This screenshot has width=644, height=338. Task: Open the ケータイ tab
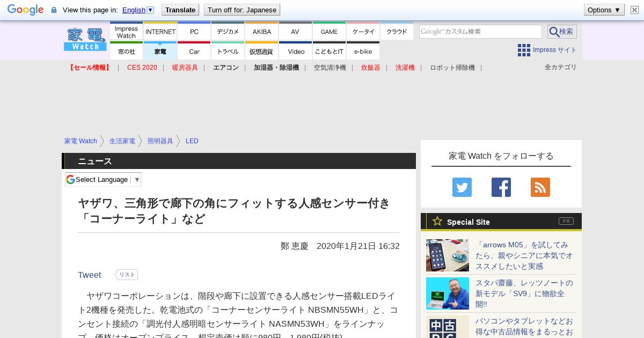(x=363, y=31)
